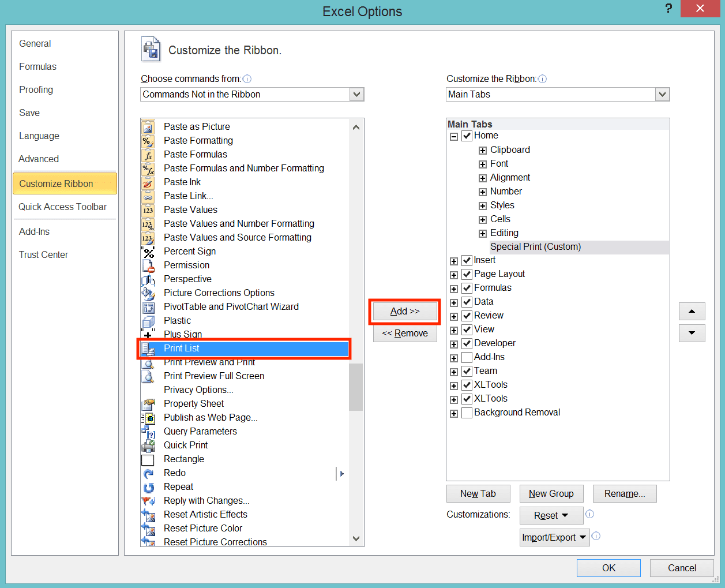Select Paste Formulas and Number Formatting icon
Image resolution: width=725 pixels, height=588 pixels.
(x=148, y=168)
